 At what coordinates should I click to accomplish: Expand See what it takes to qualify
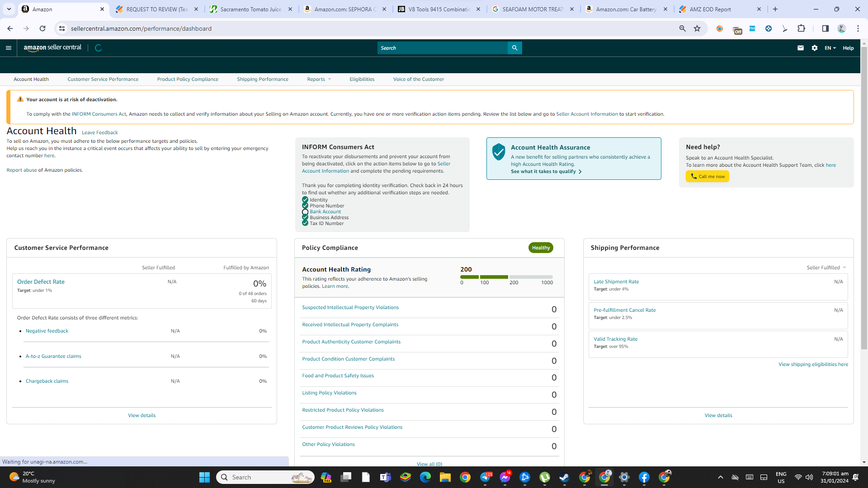tap(546, 172)
